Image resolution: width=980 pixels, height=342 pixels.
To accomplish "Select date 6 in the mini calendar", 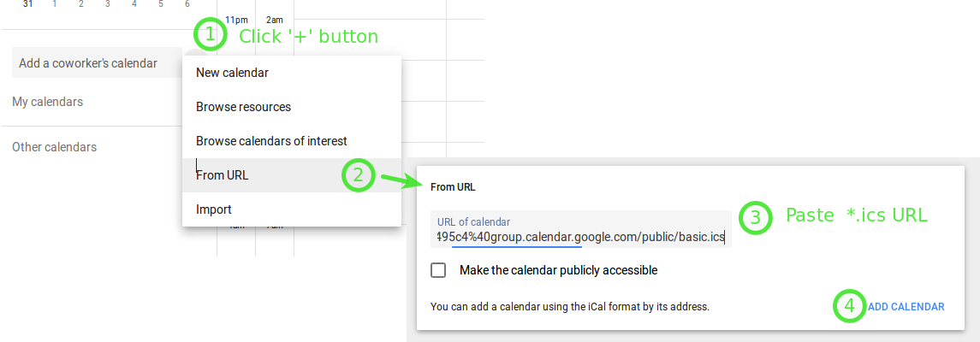I will coord(187,5).
